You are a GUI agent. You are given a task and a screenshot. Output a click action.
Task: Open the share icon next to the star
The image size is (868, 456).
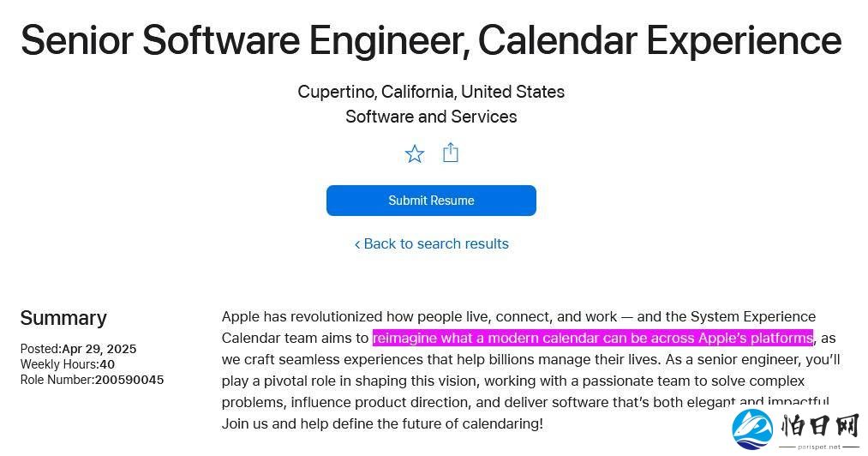pos(451,153)
